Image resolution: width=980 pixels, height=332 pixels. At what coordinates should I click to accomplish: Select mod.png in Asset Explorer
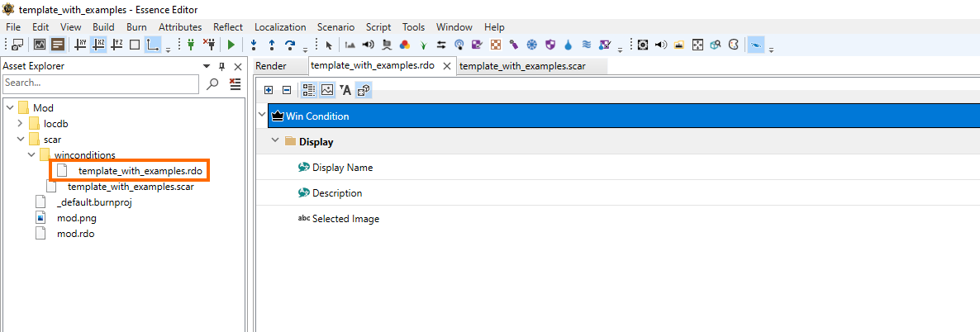tap(76, 218)
